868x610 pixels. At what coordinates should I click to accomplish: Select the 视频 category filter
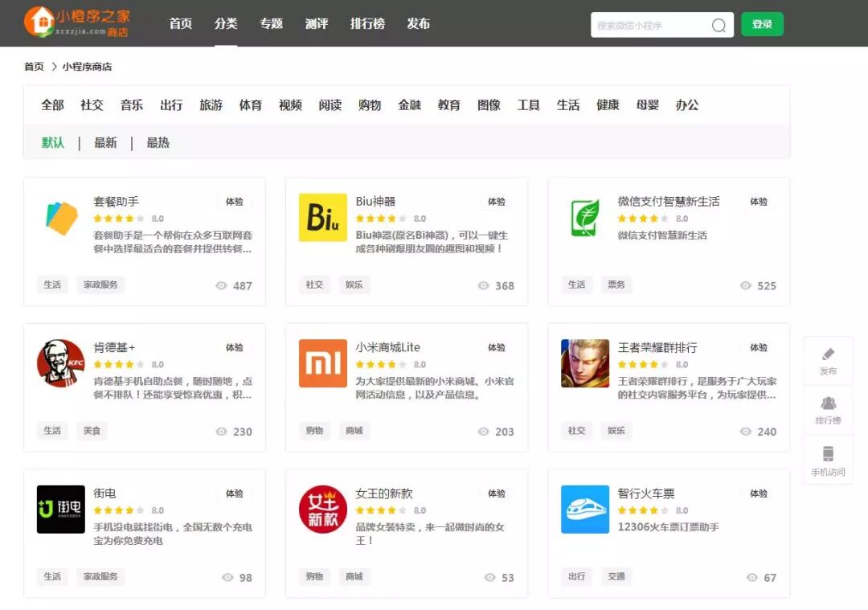[291, 104]
